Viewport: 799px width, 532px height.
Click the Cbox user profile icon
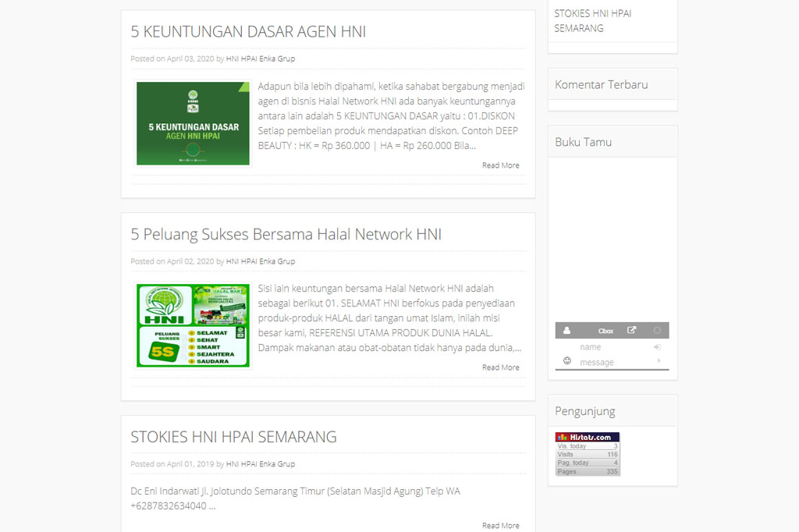(x=566, y=331)
